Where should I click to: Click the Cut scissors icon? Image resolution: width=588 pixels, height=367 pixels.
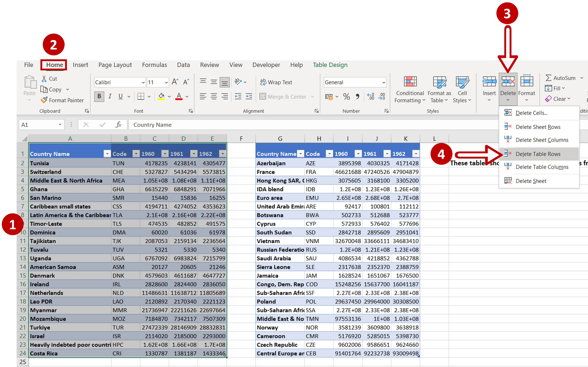[x=44, y=78]
